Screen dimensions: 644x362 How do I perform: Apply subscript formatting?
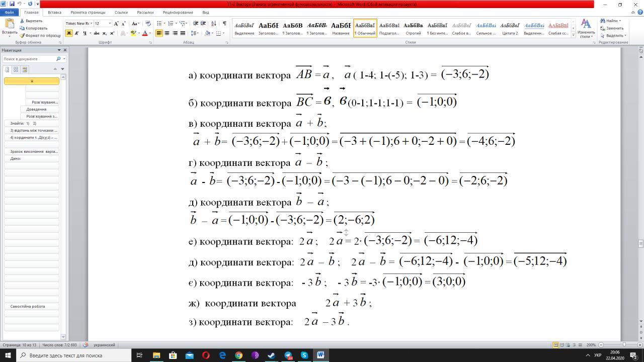click(104, 33)
